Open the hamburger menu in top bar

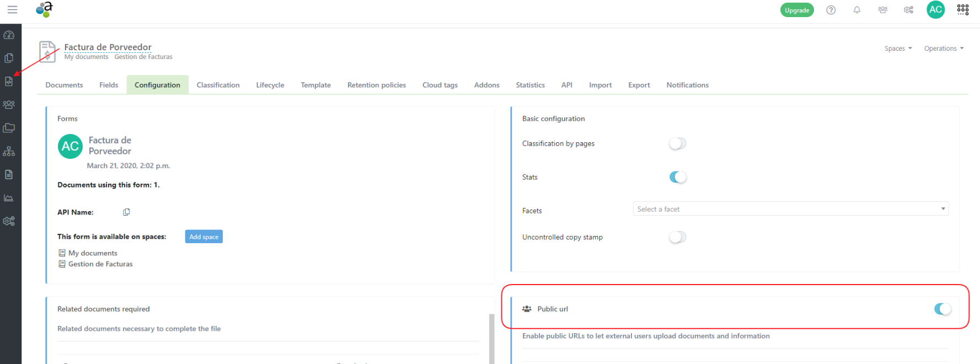12,9
